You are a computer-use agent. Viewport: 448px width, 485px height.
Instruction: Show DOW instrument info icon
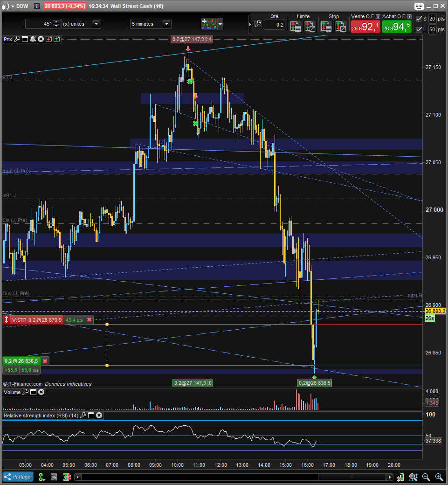pyautogui.click(x=37, y=6)
